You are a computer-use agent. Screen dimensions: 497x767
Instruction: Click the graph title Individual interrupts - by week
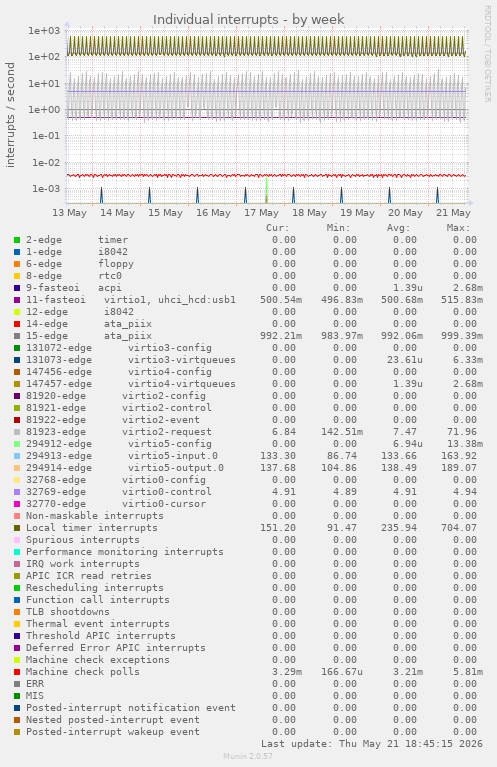[248, 19]
